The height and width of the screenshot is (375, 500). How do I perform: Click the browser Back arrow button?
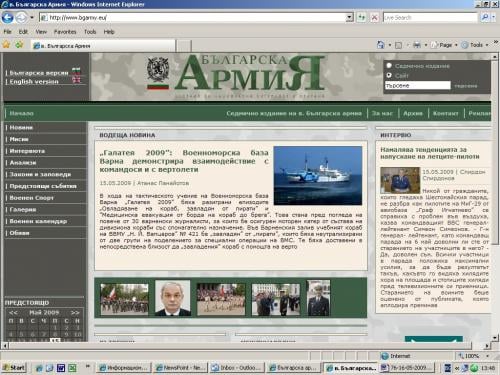(x=7, y=17)
